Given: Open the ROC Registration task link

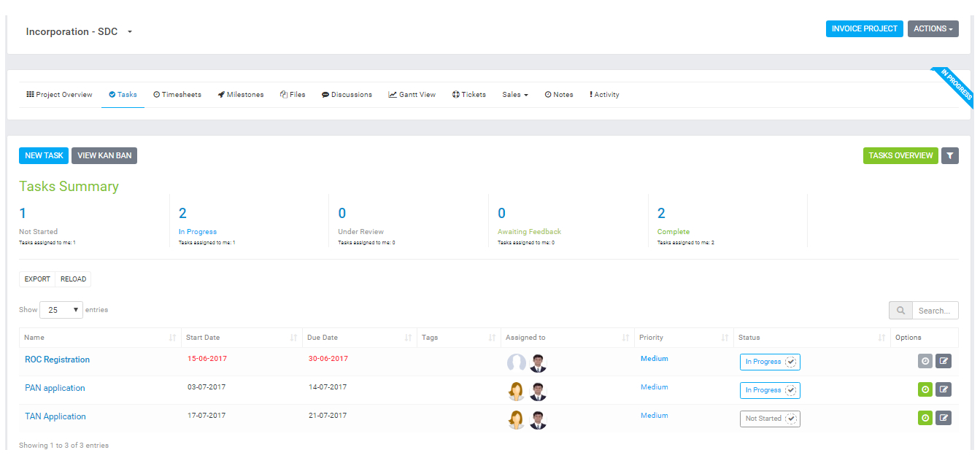Looking at the screenshot, I should click(x=57, y=360).
